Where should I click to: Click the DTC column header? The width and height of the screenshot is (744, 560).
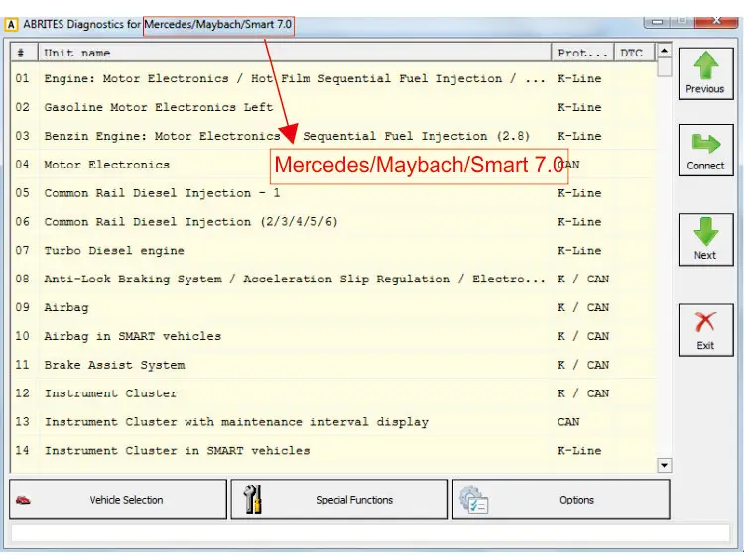tap(635, 53)
